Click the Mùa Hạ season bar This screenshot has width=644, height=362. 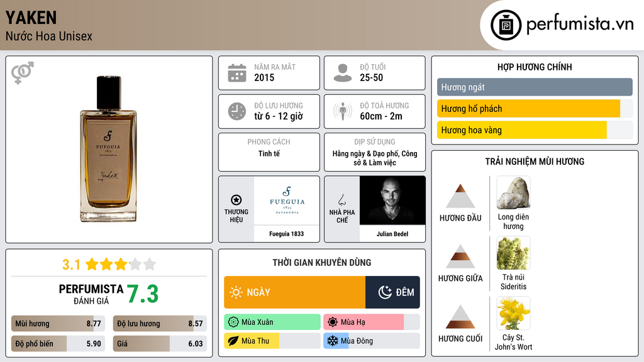pos(372,322)
